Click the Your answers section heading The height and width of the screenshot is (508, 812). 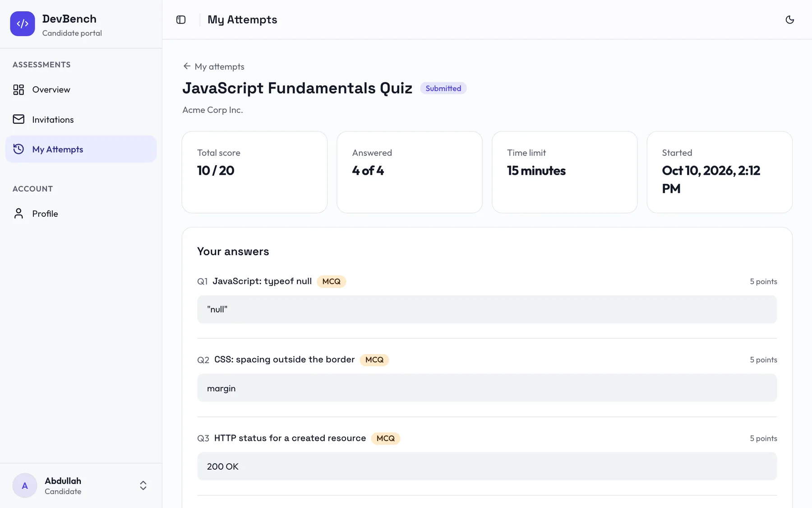[233, 252]
